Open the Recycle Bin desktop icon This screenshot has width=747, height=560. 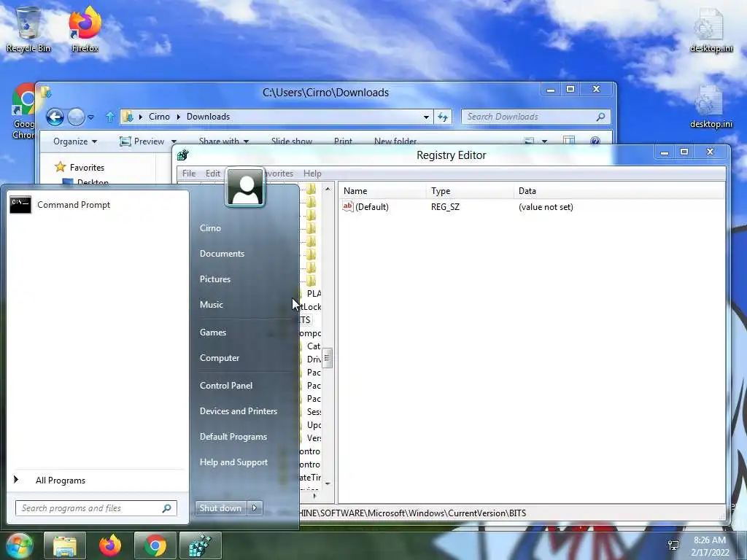(x=28, y=29)
